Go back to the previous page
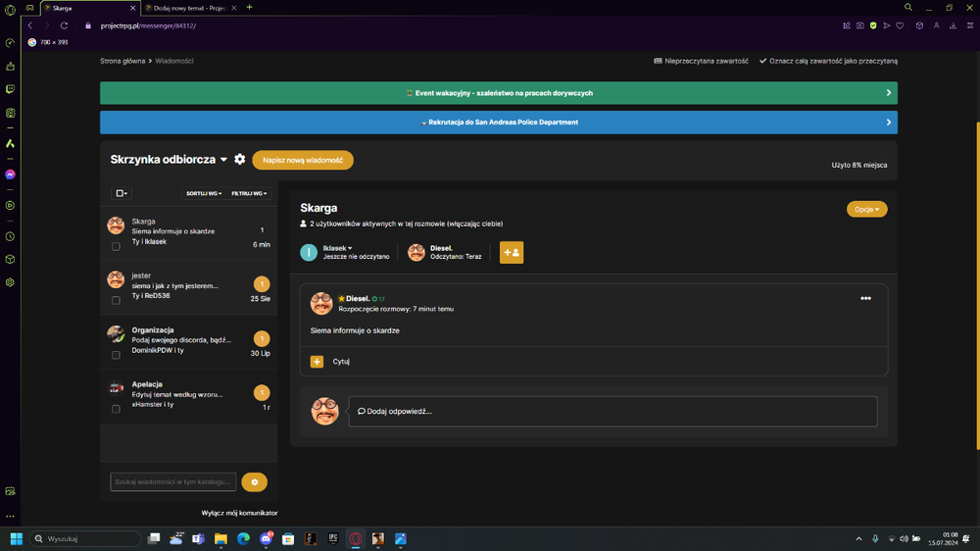 (30, 25)
